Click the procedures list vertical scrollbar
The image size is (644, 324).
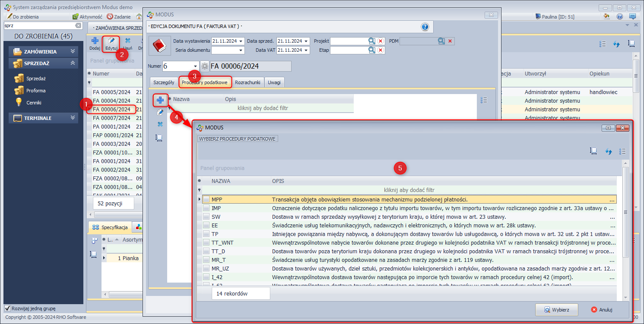625,216
